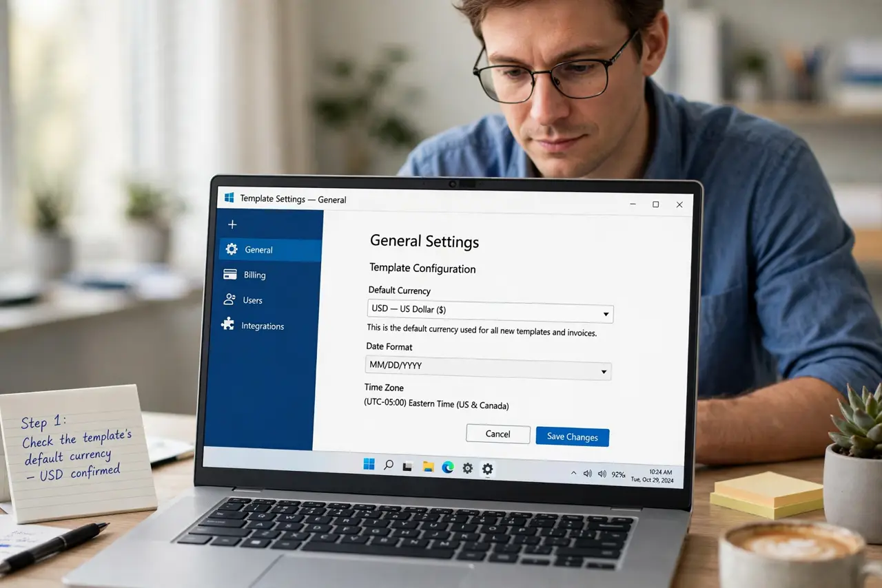
Task: Click the "Default Currency" label
Action: [400, 291]
